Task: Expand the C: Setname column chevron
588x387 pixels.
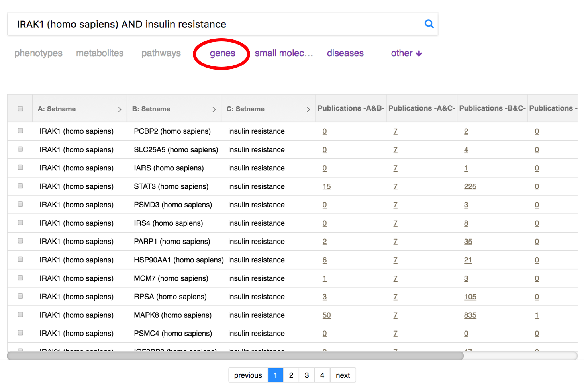Action: [308, 109]
